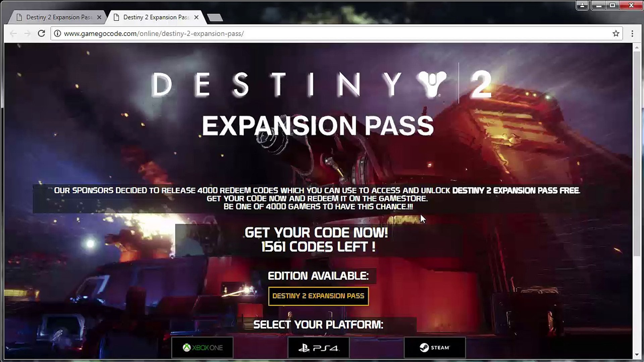Screen dimensions: 644x362
Task: Click the browser back arrow icon
Action: coord(13,34)
